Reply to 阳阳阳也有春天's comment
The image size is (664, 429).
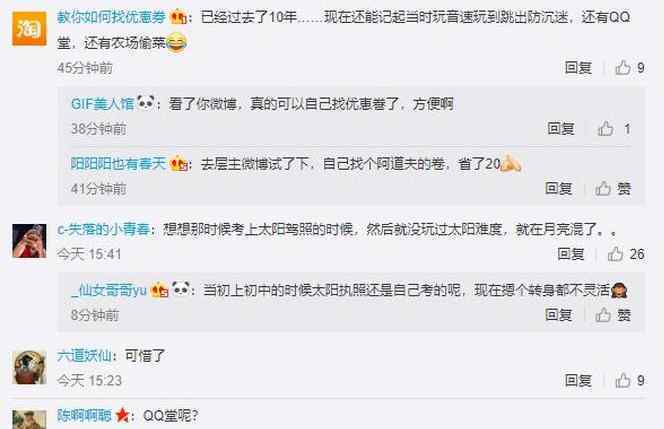click(x=559, y=188)
